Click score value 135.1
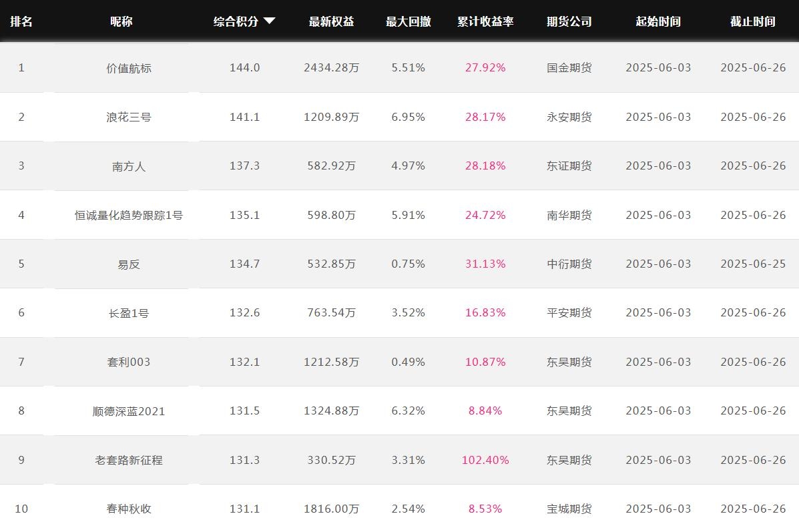 click(244, 215)
